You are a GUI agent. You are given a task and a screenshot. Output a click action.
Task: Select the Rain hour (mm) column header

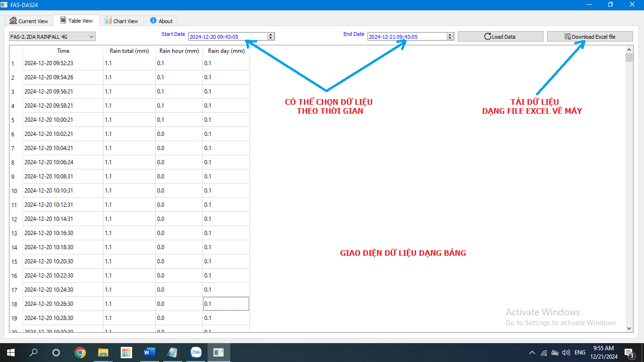[179, 51]
